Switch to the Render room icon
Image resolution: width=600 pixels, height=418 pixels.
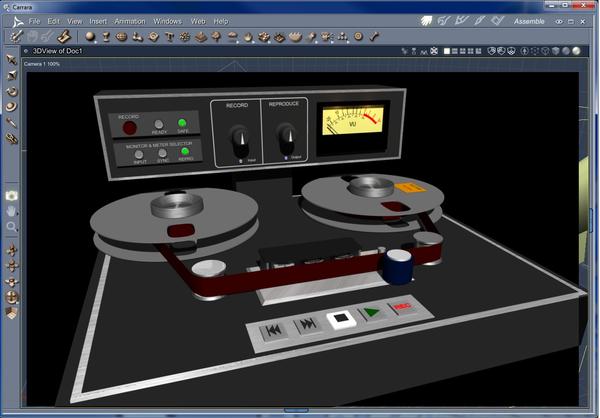coord(497,21)
